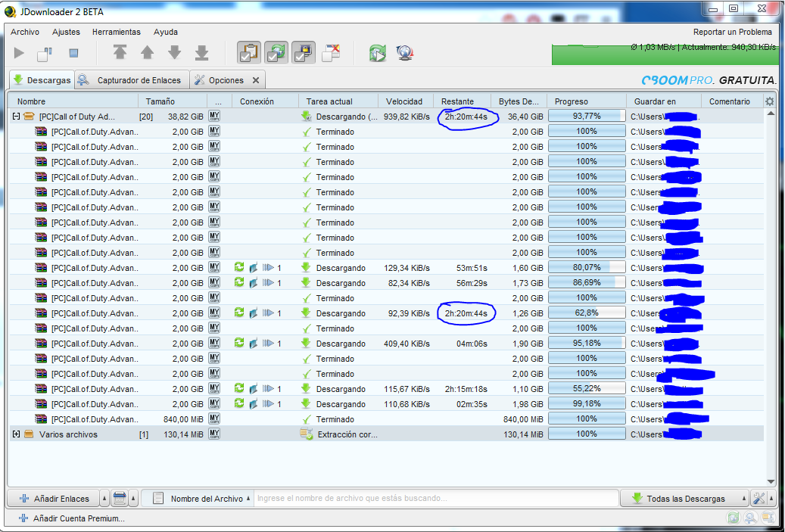Open the Añadir Enlaces dropdown arrow
This screenshot has height=532, width=785.
104,499
